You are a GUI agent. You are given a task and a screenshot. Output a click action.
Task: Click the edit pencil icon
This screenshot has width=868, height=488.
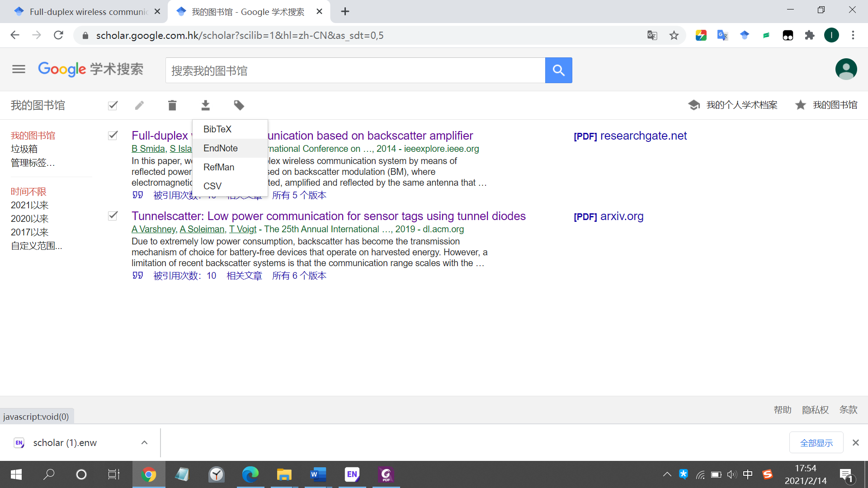pyautogui.click(x=139, y=105)
